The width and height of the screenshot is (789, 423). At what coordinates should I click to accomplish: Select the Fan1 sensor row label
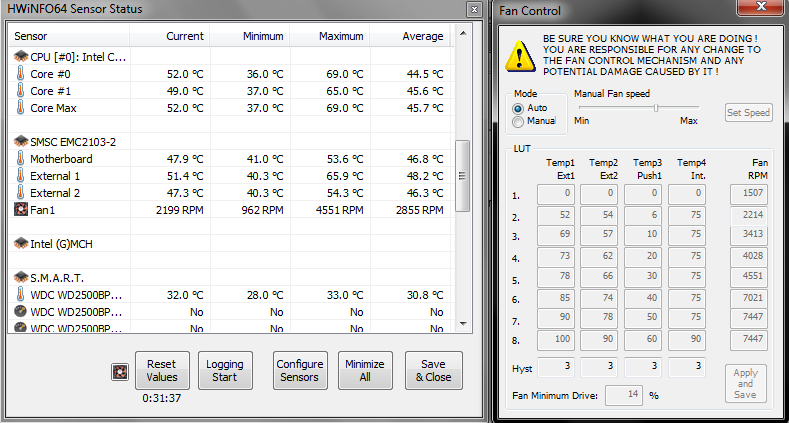click(42, 210)
